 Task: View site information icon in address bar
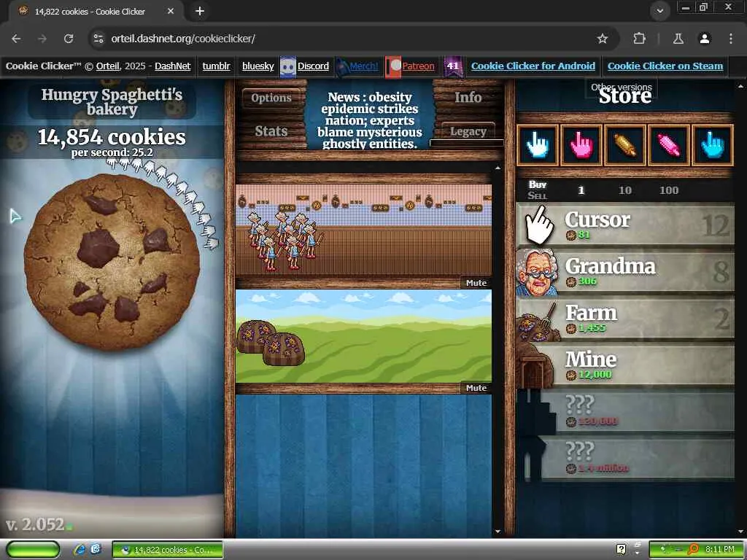(98, 39)
